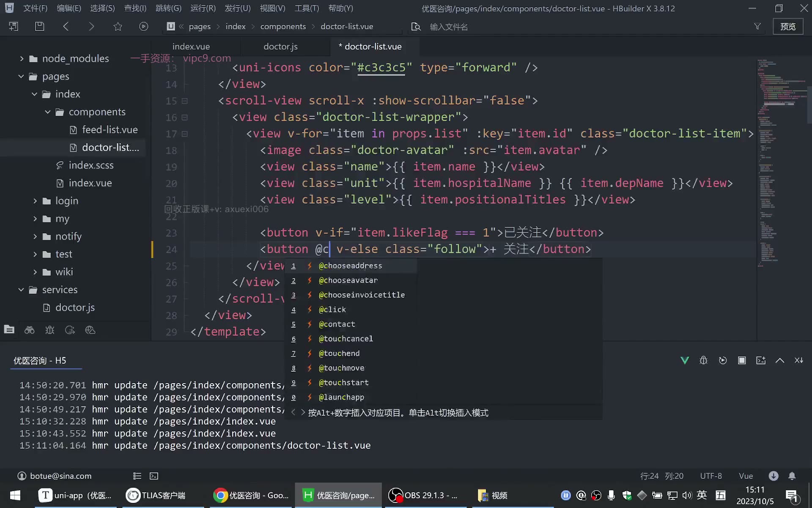The image size is (812, 508).
Task: Open the binoculars search panel icon
Action: pyautogui.click(x=29, y=330)
